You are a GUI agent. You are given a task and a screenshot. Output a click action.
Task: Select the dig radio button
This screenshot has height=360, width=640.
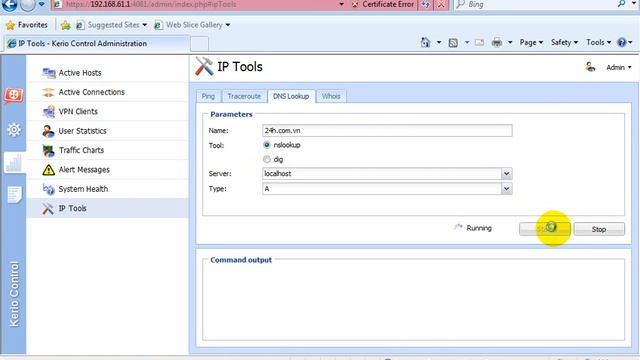click(x=267, y=159)
